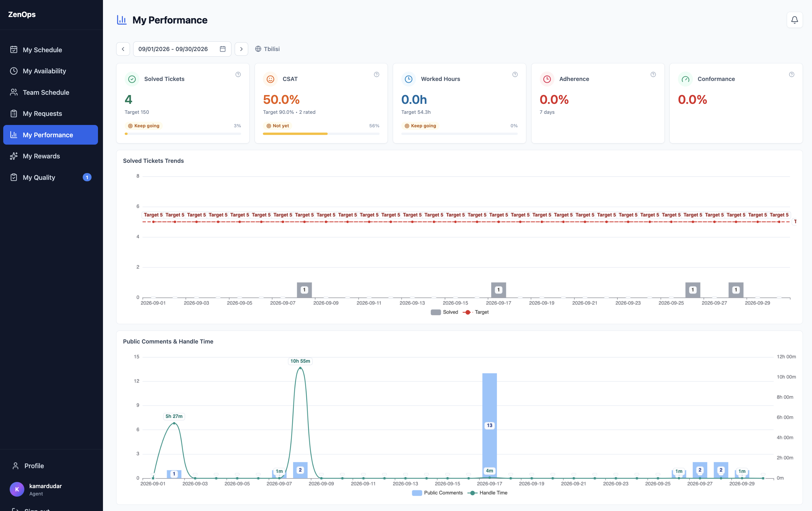Click the ZenOps logo text

coord(22,14)
